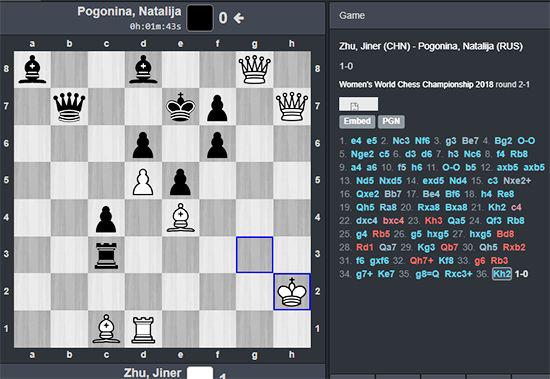Go to move 28. Rd1
The image size is (550, 379).
tap(365, 247)
